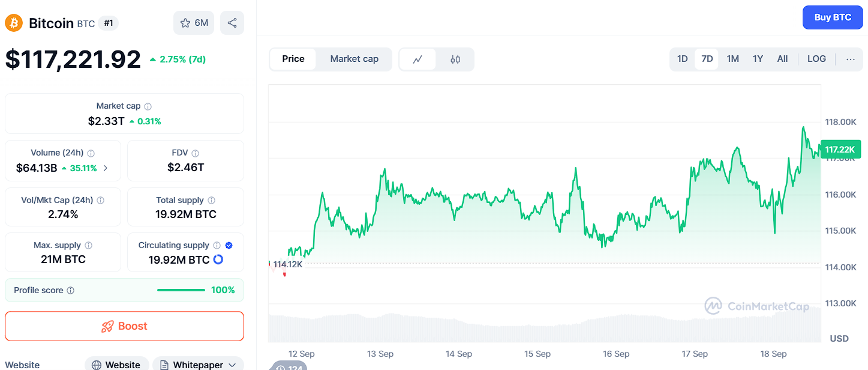Screen dimensions: 868x370
Task: Open the Website link
Action: [x=116, y=365]
